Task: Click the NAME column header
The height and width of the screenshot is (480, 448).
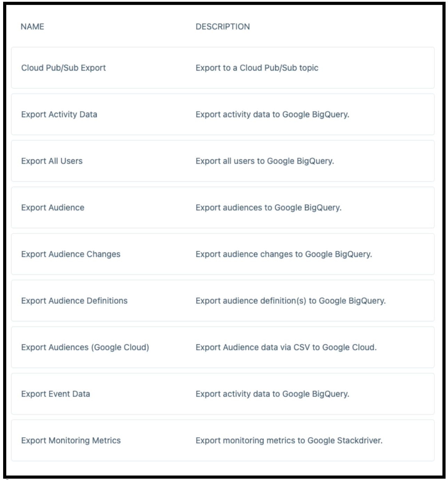Action: [x=32, y=27]
